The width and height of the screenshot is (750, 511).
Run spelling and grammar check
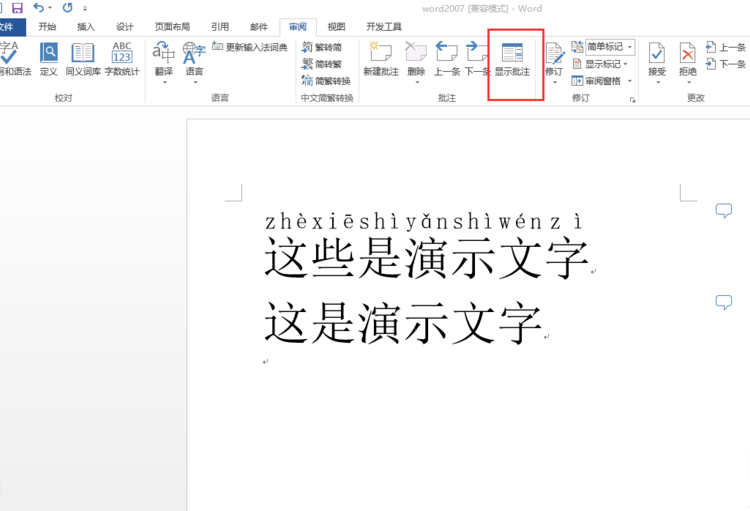12,59
